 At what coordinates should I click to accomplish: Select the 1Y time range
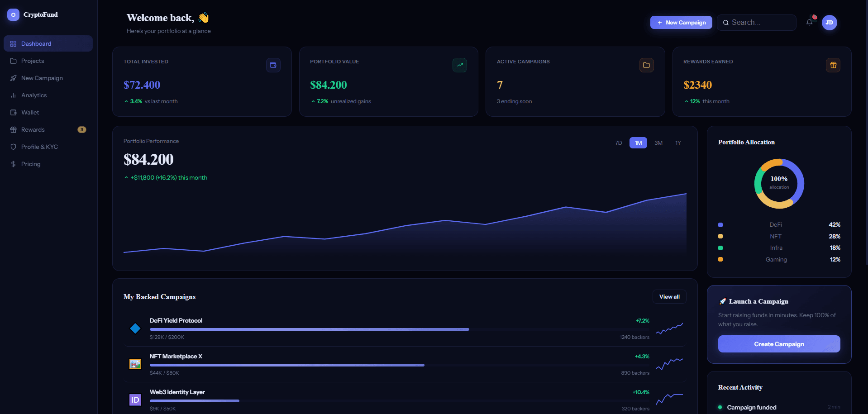point(678,143)
